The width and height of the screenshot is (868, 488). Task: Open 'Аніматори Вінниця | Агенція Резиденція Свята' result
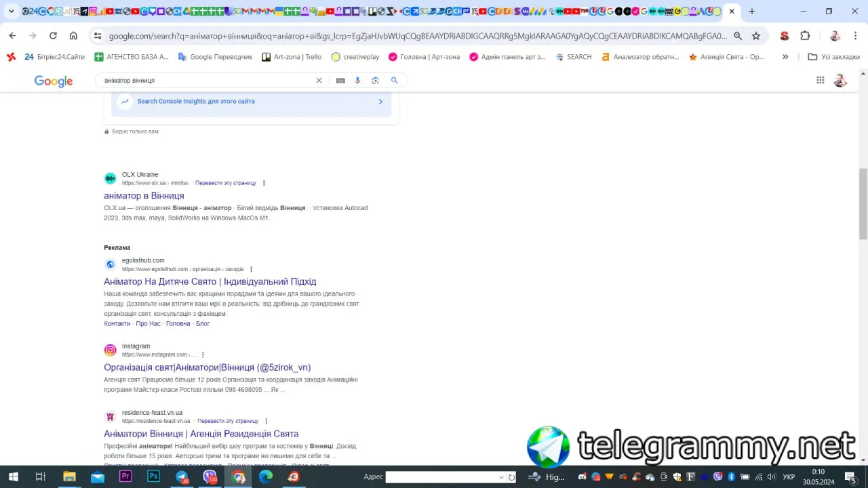201,434
